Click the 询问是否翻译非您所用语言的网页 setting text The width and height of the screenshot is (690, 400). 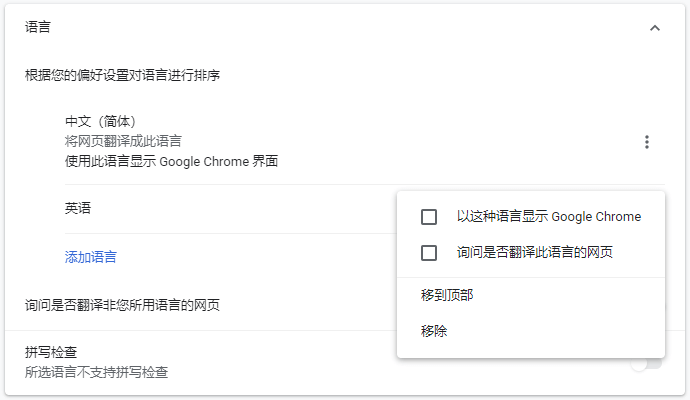122,305
